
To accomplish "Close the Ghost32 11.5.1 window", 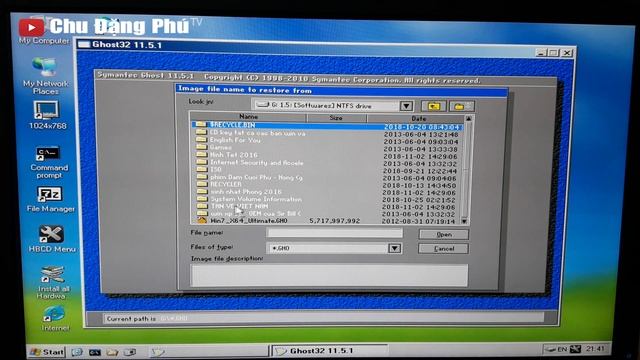I will pos(567,53).
